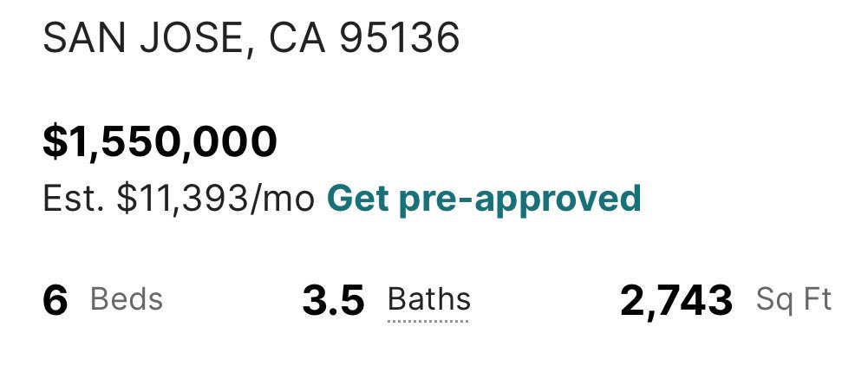Screen dimensions: 868x386
Task: Click the /mo suffix of estimated payment
Action: point(289,199)
